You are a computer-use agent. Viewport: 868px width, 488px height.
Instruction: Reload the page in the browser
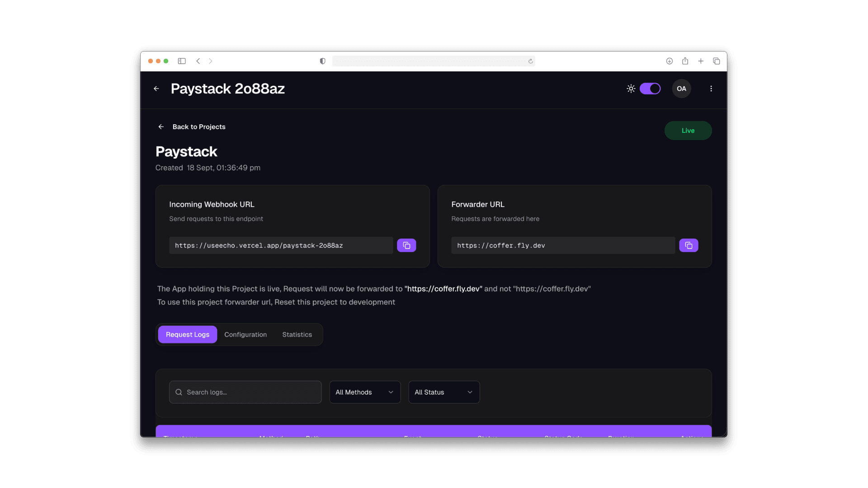click(x=530, y=61)
